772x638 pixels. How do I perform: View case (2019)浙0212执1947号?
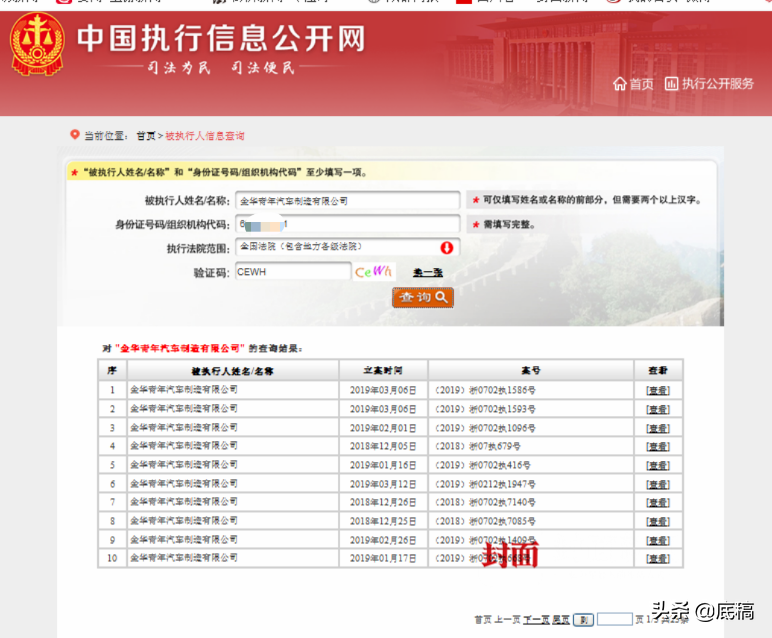pyautogui.click(x=658, y=484)
